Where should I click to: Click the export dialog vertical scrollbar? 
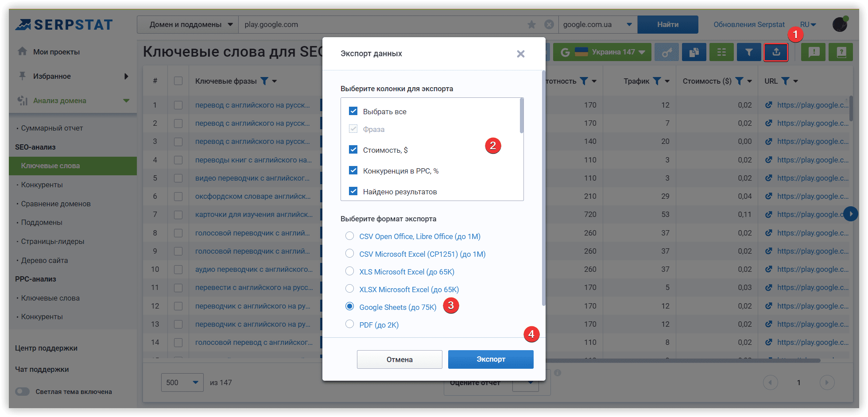tap(543, 188)
